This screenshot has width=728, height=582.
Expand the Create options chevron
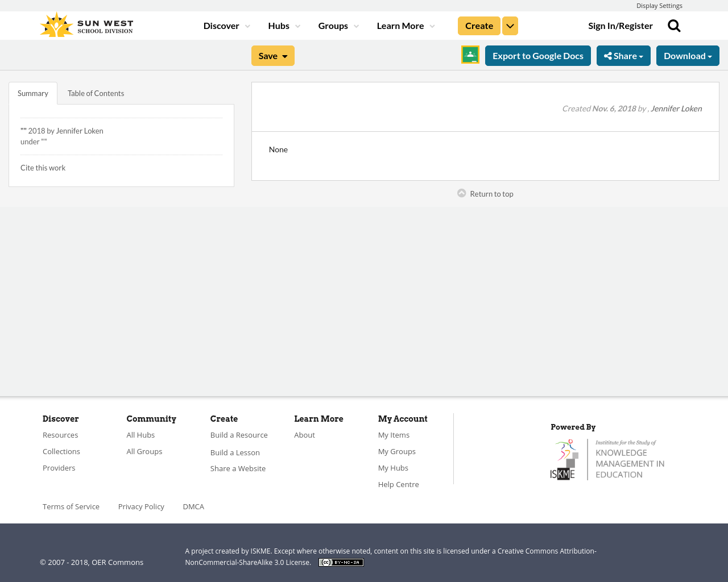(510, 24)
